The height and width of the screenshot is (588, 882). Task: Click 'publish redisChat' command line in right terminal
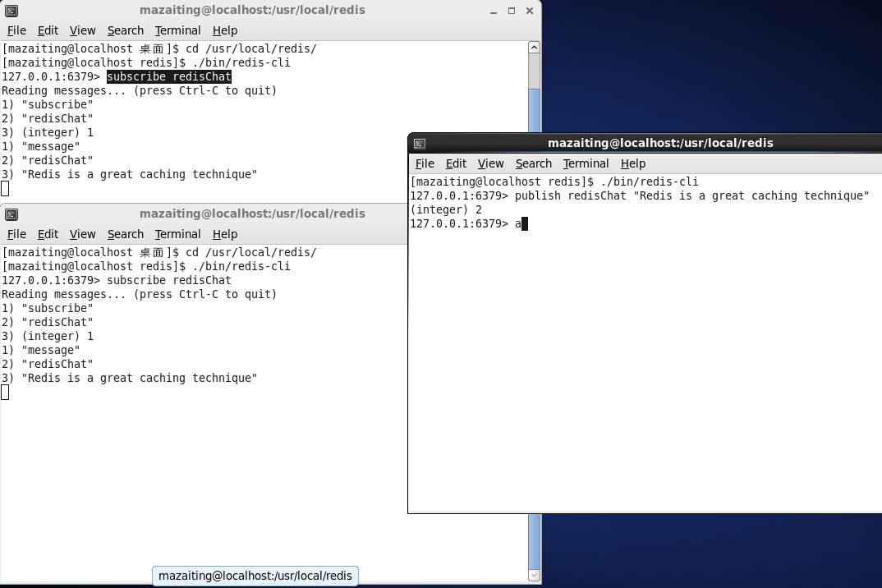point(640,195)
